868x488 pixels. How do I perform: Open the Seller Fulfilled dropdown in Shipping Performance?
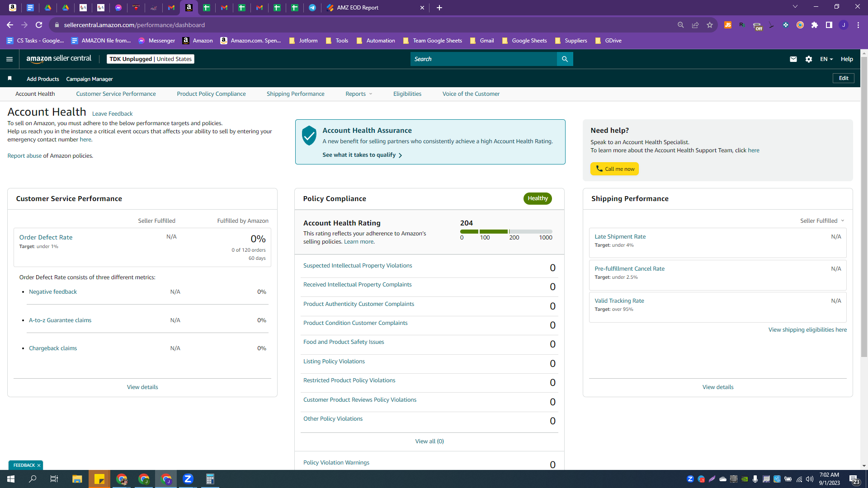click(822, 221)
